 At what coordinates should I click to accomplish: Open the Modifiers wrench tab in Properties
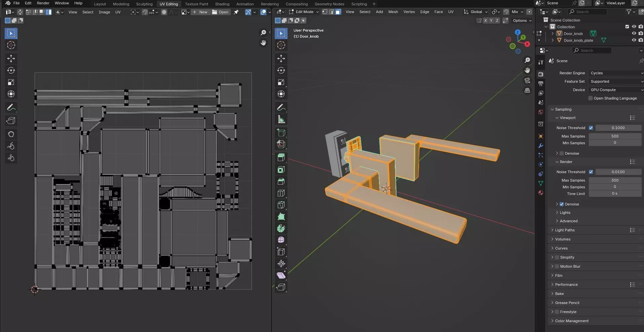[541, 146]
